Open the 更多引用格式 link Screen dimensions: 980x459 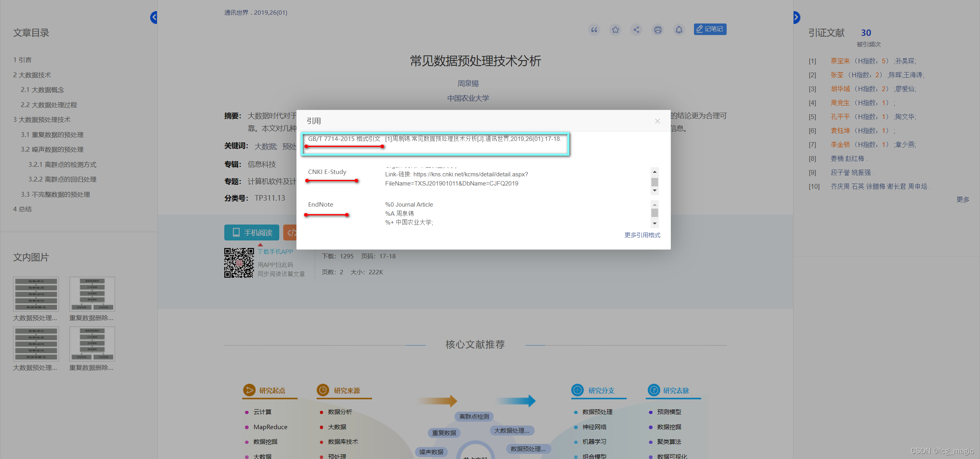click(642, 235)
